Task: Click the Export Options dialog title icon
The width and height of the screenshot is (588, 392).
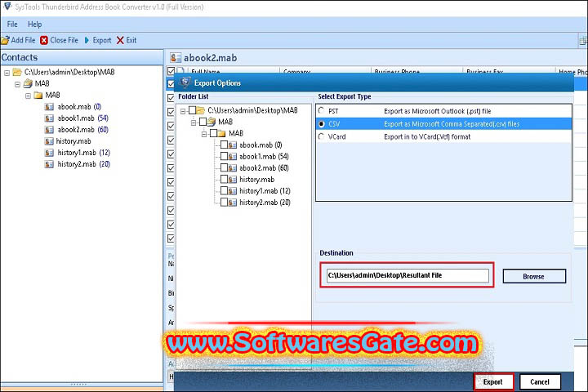Action: 185,82
